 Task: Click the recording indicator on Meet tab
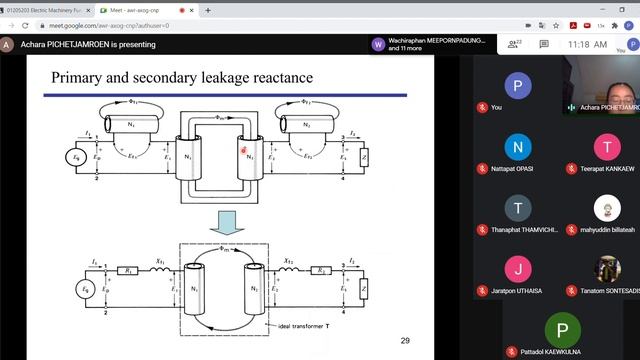(x=182, y=10)
